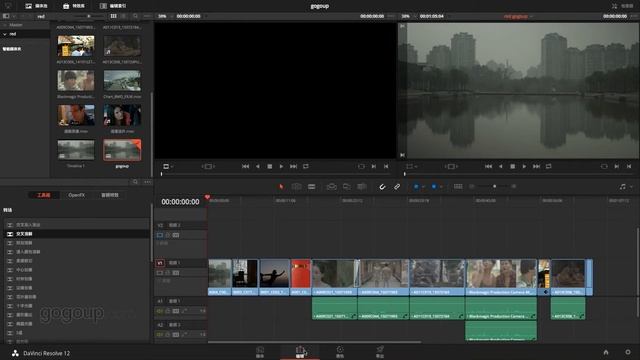Set mark in on source viewer
Image resolution: width=640 pixels, height=360 pixels.
pos(373,167)
